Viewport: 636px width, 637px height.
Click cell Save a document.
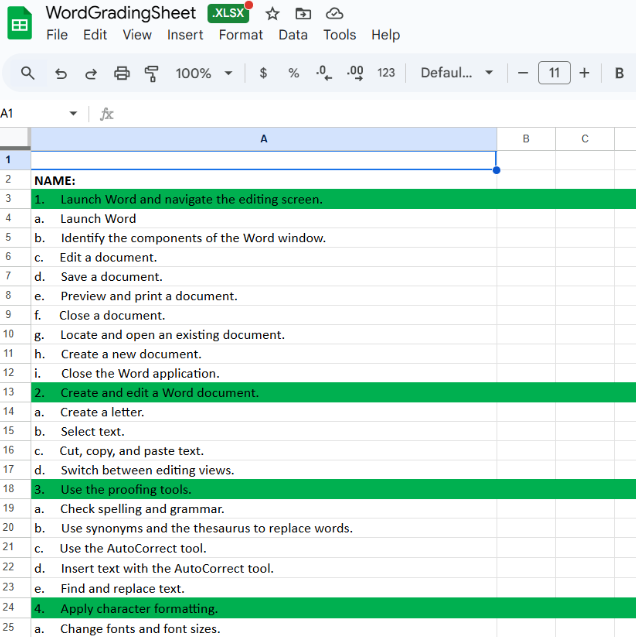(x=264, y=277)
